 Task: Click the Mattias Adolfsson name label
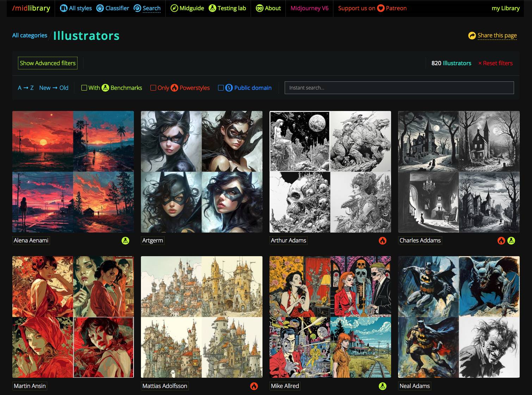coord(165,386)
